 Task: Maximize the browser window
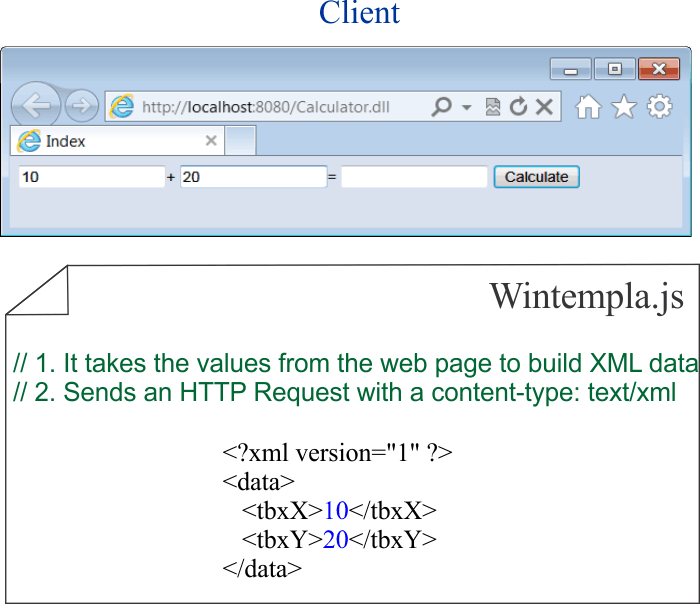tap(615, 69)
